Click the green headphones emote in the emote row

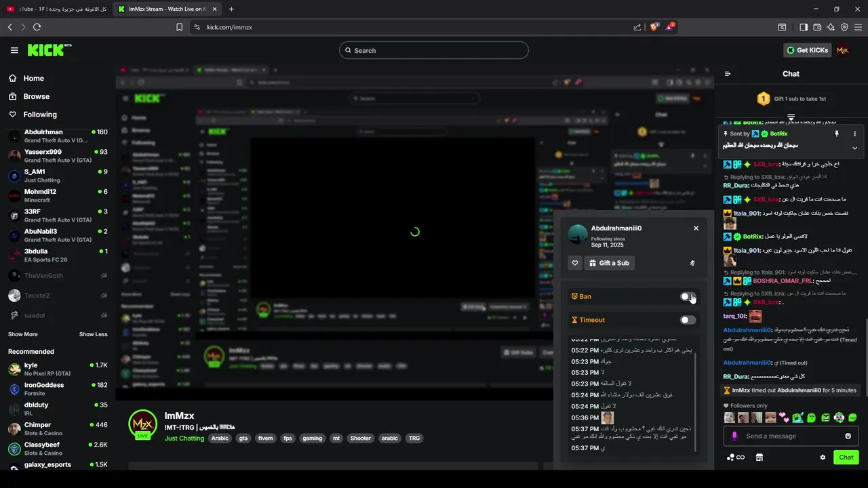click(x=839, y=418)
